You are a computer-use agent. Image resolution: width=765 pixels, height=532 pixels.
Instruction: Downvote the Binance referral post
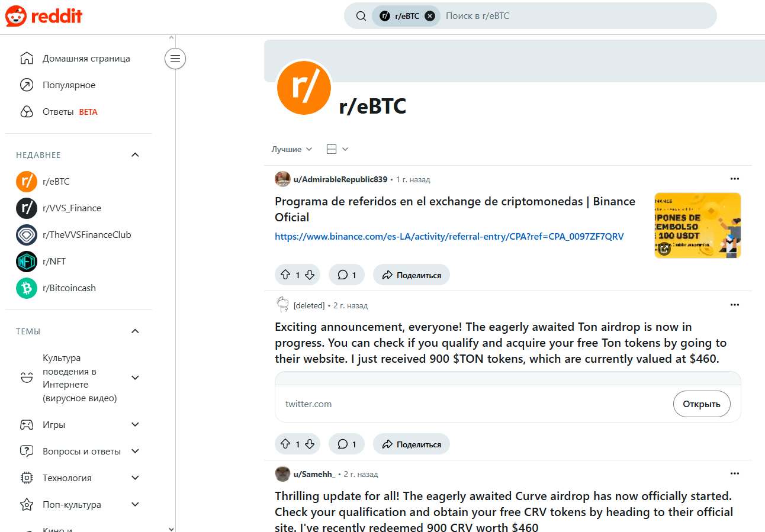[310, 275]
